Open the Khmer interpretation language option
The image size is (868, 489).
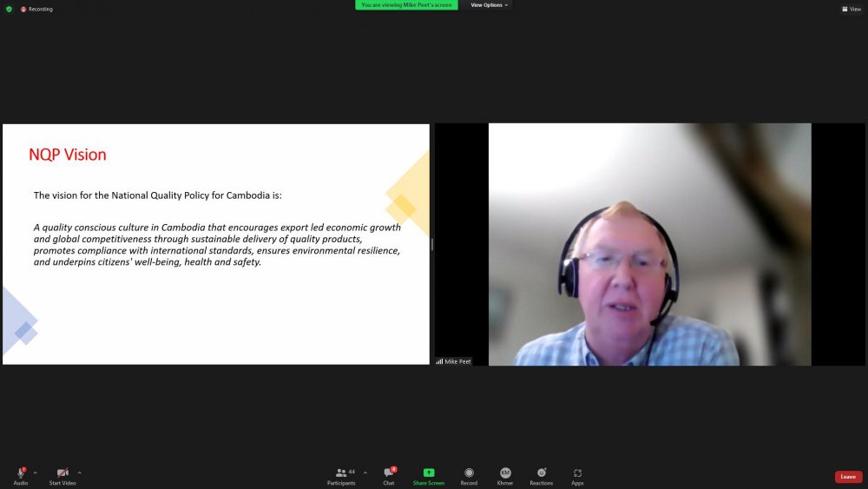pyautogui.click(x=505, y=472)
